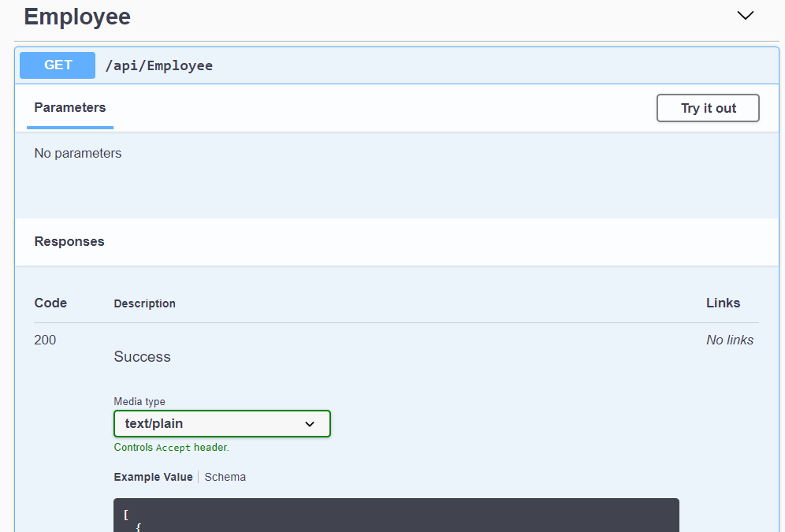
Task: Click the Media type label
Action: 140,401
